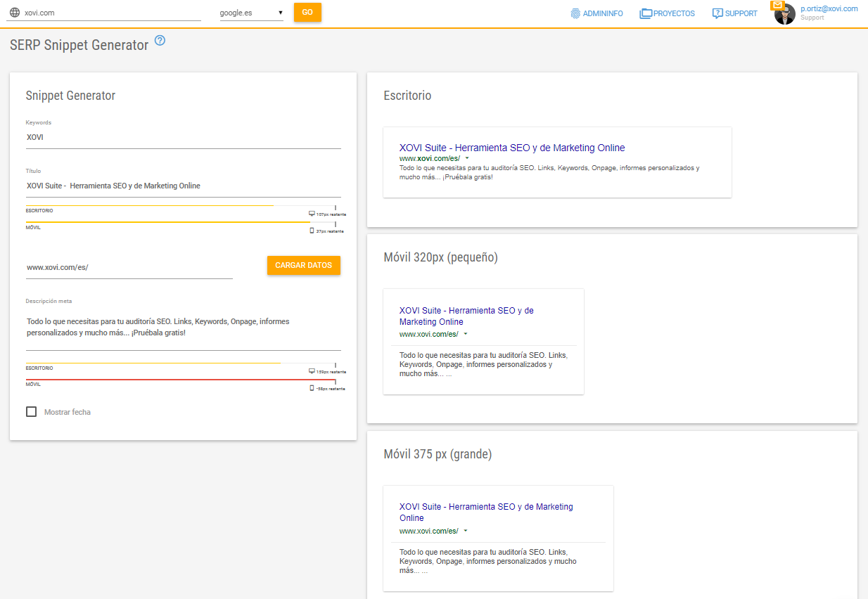Click the SERP Snippet Generator page title
The image size is (868, 599).
pyautogui.click(x=79, y=45)
